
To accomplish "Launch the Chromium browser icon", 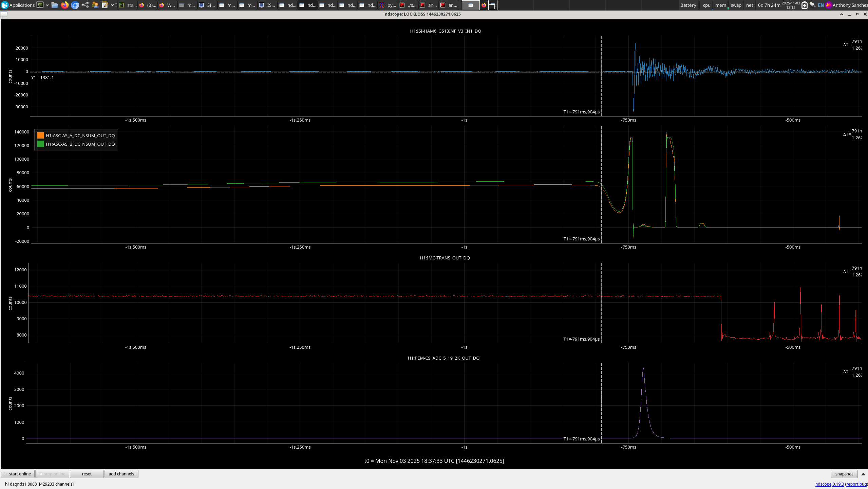I will [x=75, y=5].
